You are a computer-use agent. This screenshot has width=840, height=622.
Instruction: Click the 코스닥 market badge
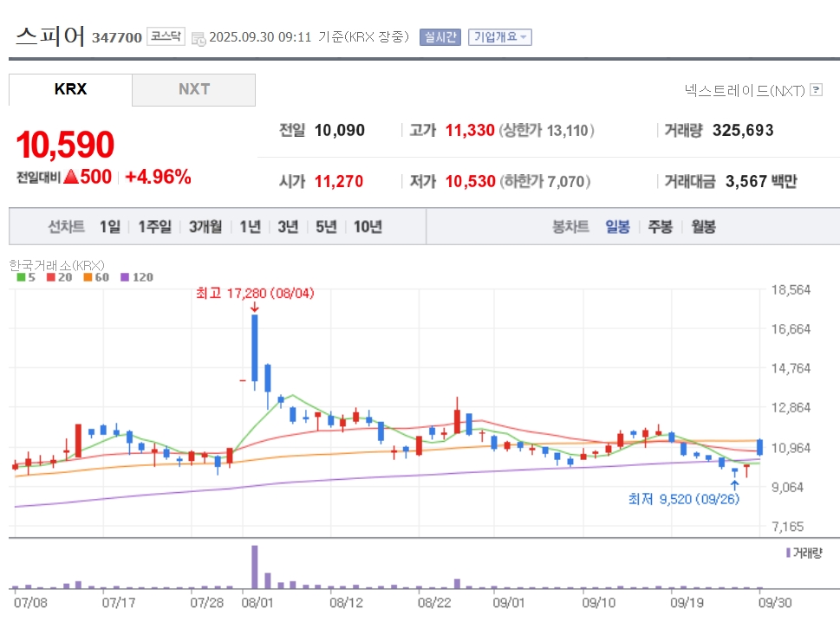[x=166, y=36]
